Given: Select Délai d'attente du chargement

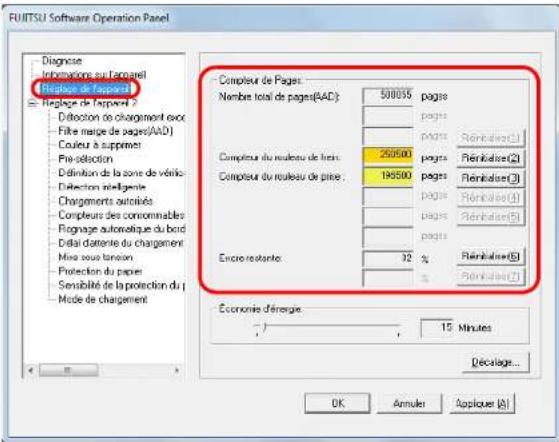Looking at the screenshot, I should click(120, 243).
